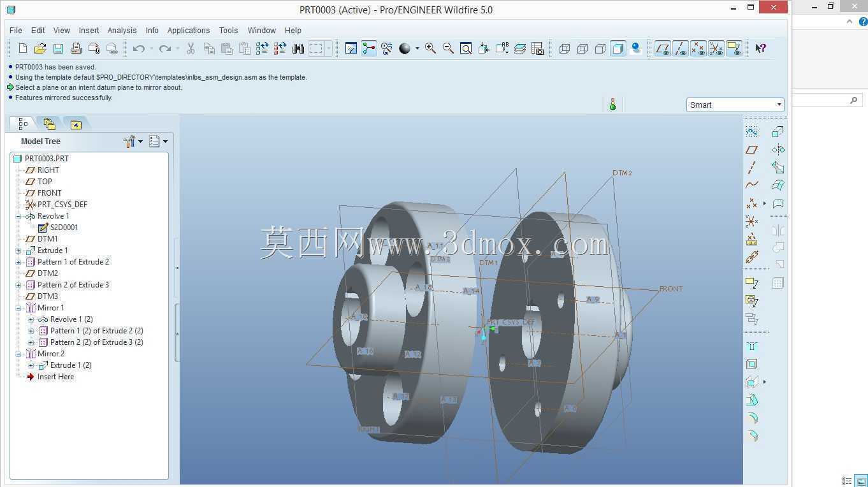Collapse the Revolve 1 tree node
Viewport: 868px width, 487px height.
[x=18, y=216]
